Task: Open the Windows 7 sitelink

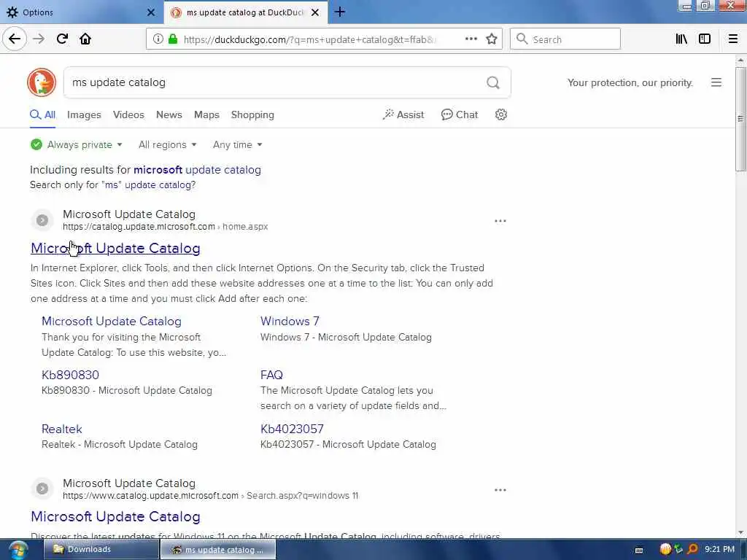Action: click(290, 321)
